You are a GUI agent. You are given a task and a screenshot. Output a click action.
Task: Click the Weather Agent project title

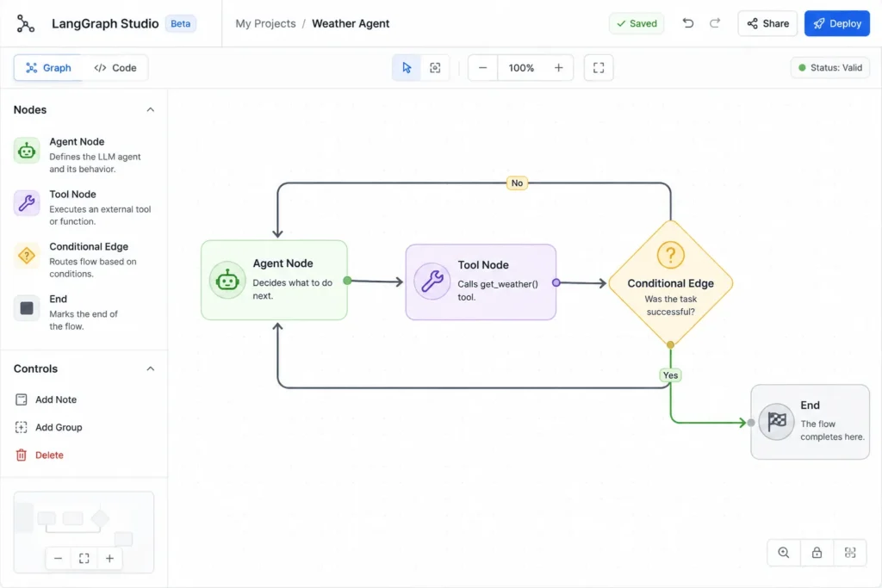(x=351, y=23)
